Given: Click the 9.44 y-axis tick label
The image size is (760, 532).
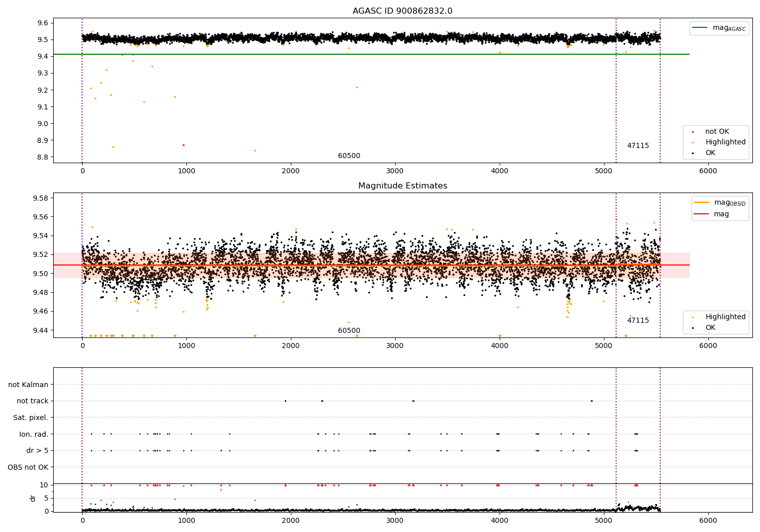Looking at the screenshot, I should click(41, 330).
